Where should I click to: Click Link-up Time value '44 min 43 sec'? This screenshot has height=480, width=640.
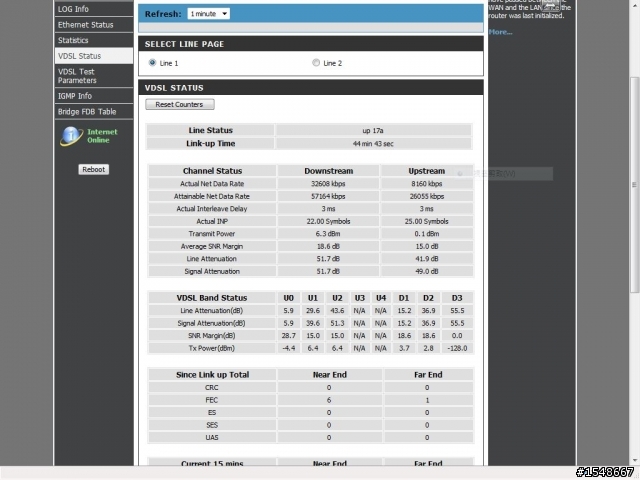coord(373,144)
